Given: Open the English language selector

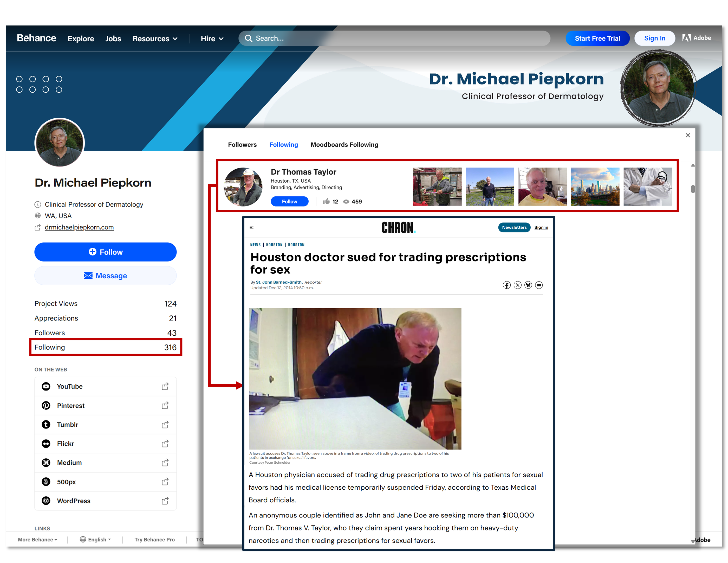Looking at the screenshot, I should [95, 539].
